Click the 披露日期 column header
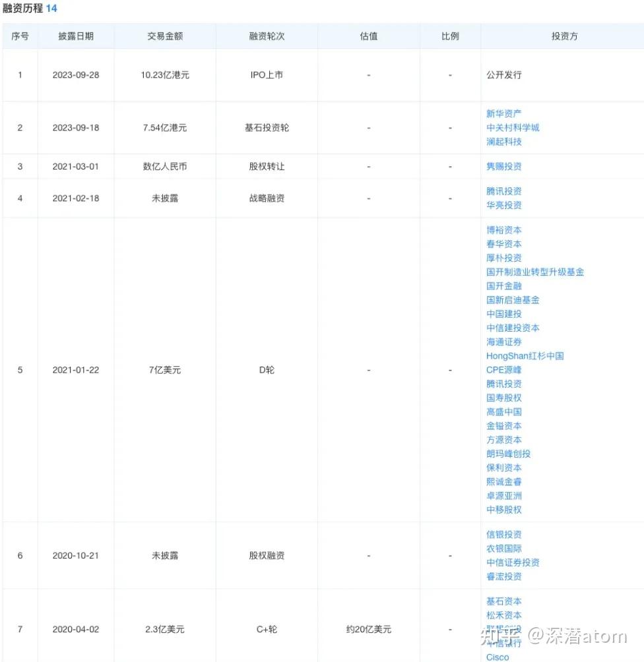This screenshot has width=644, height=662. [x=76, y=36]
